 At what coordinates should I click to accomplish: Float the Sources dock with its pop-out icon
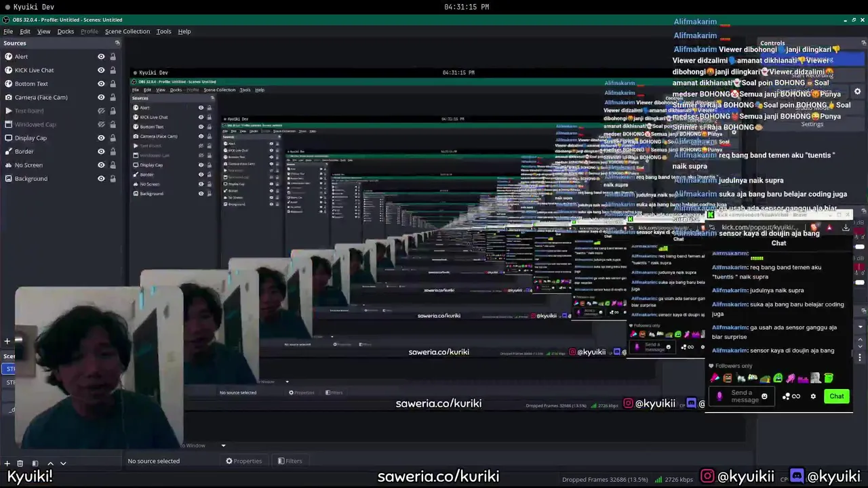117,43
